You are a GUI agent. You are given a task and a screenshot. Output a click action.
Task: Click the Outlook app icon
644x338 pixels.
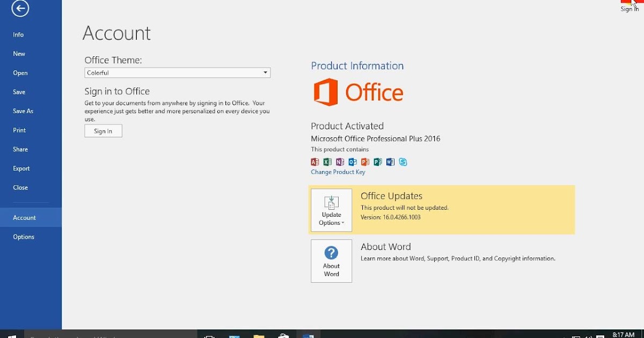coord(353,162)
